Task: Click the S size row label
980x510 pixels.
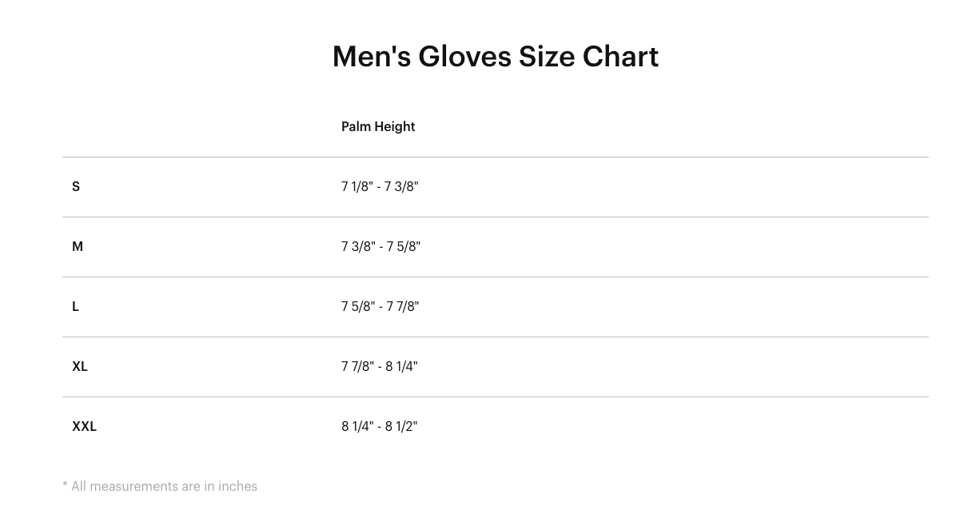Action: (x=76, y=186)
